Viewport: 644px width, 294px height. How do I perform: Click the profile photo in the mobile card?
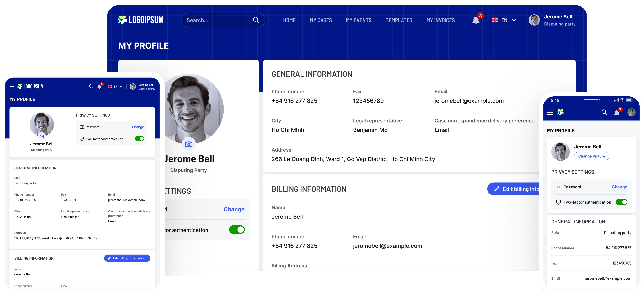pyautogui.click(x=560, y=152)
